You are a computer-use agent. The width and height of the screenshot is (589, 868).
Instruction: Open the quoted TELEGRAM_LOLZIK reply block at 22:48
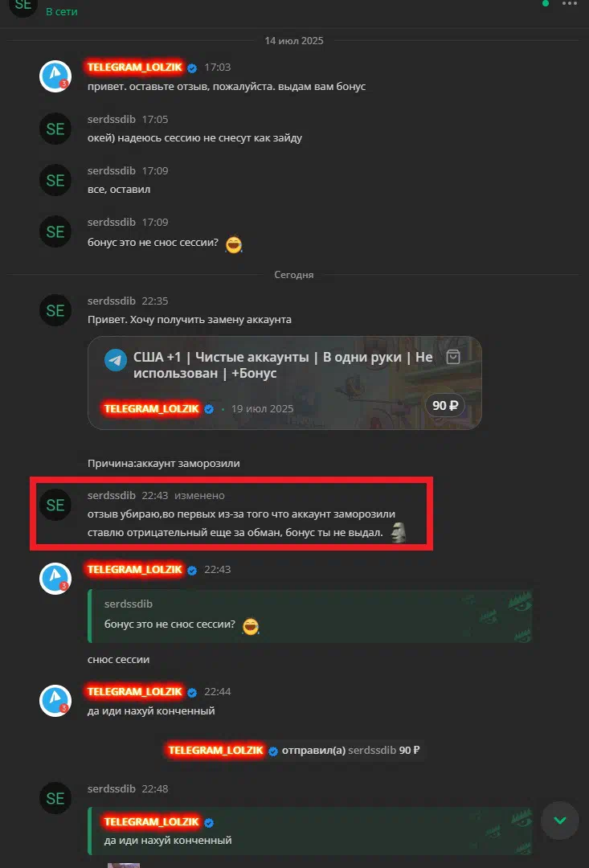tap(310, 832)
